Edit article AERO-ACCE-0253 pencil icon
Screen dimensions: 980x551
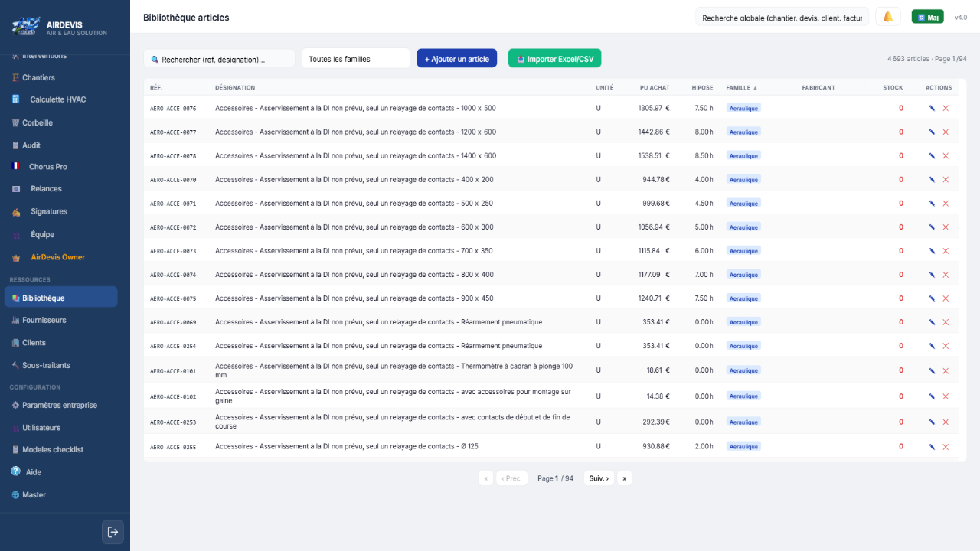coord(932,422)
